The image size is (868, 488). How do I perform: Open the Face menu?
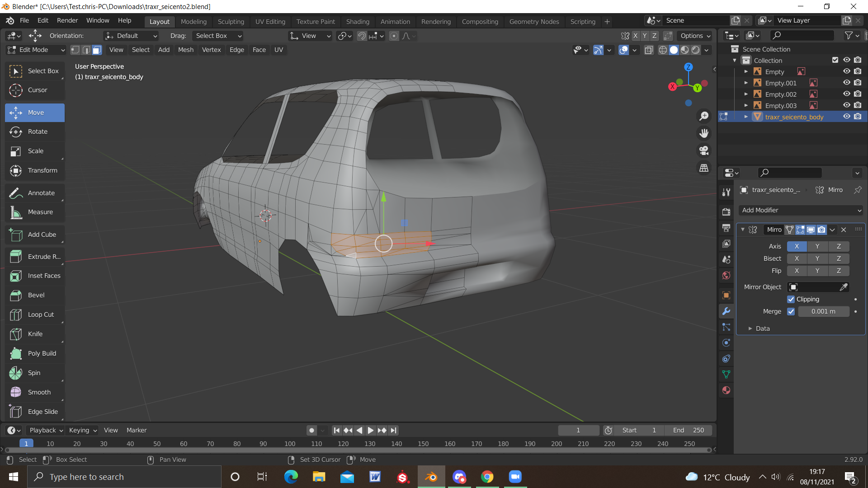259,50
